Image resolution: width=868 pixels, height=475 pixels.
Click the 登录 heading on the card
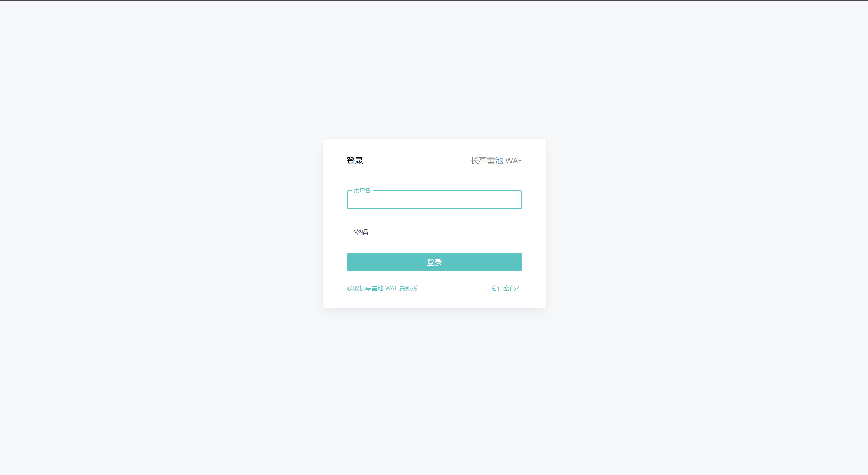(355, 161)
